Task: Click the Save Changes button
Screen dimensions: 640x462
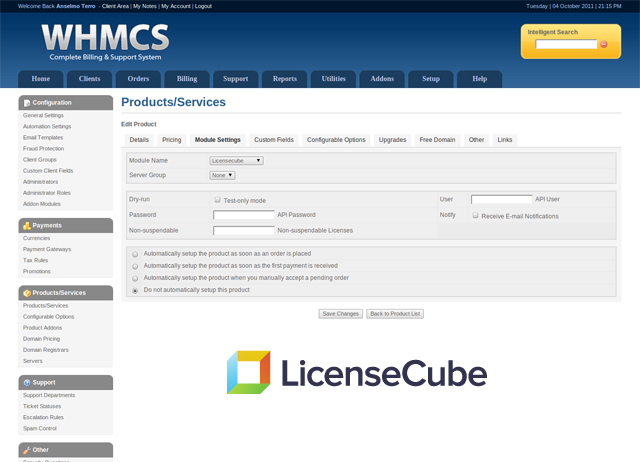Action: pyautogui.click(x=341, y=314)
